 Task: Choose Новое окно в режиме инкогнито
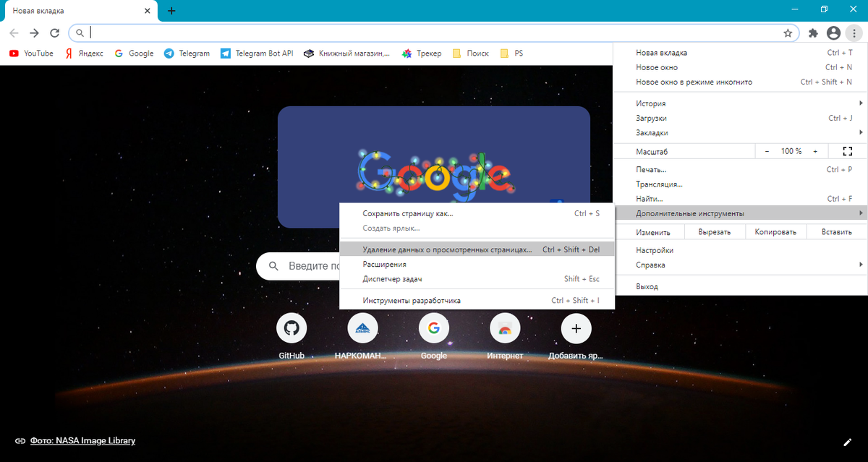tap(740, 82)
